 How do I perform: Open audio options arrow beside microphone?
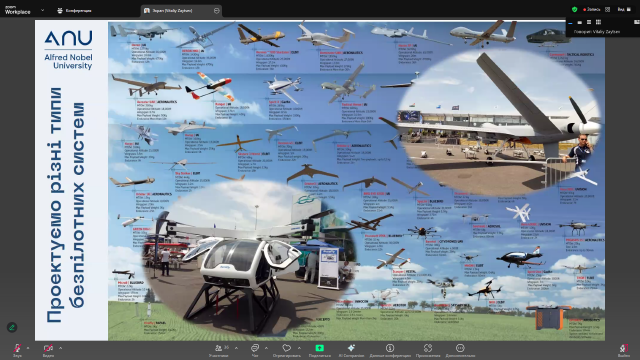28,348
